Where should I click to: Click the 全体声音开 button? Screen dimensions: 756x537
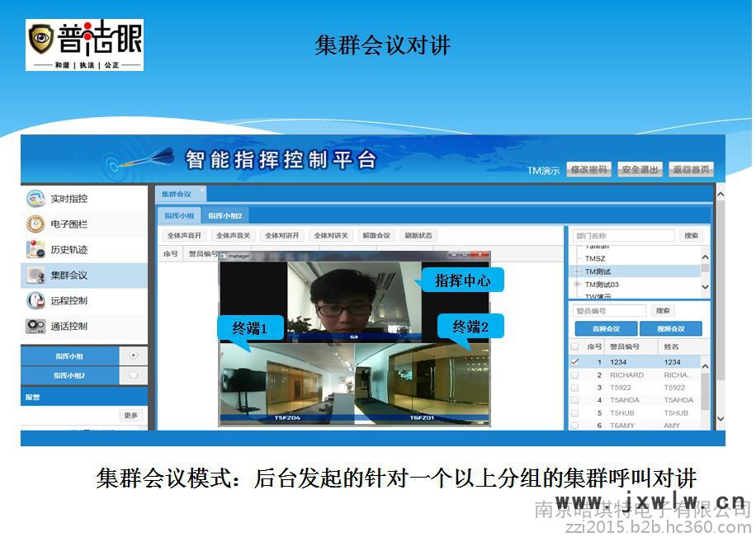coord(184,236)
